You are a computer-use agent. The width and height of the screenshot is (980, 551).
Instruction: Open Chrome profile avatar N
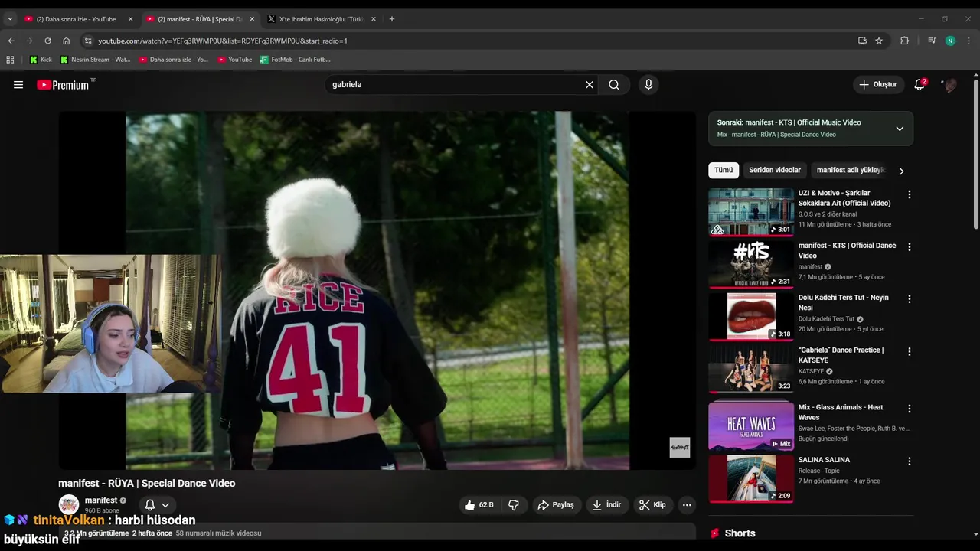pos(950,41)
